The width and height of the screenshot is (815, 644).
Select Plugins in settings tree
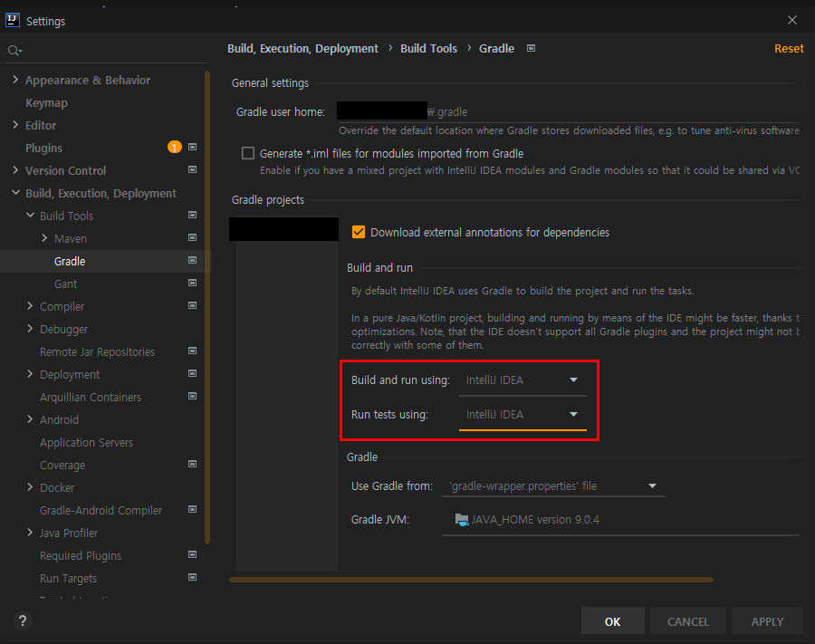click(x=43, y=149)
